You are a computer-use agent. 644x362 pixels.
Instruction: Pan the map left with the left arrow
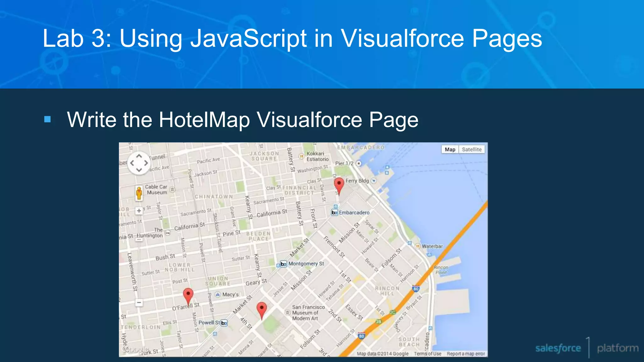[132, 163]
